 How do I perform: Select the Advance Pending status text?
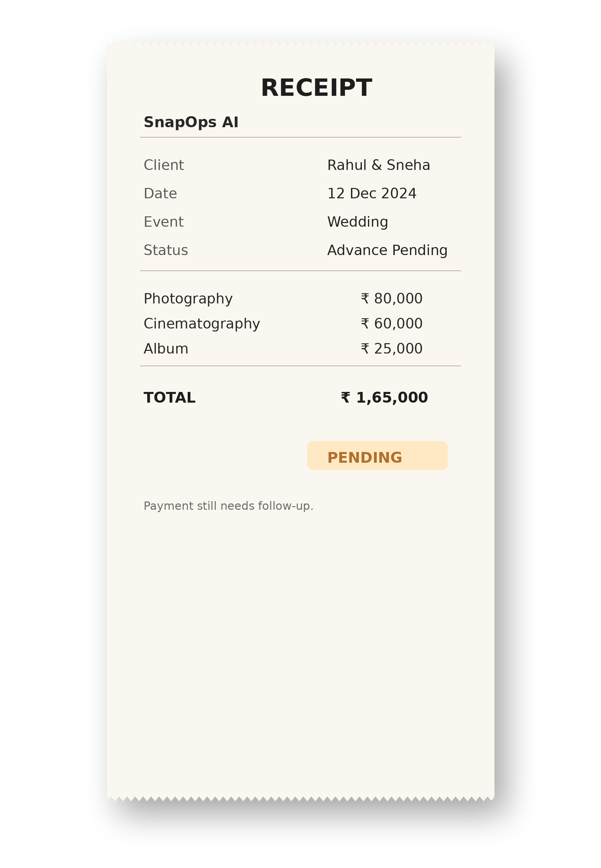coord(387,251)
